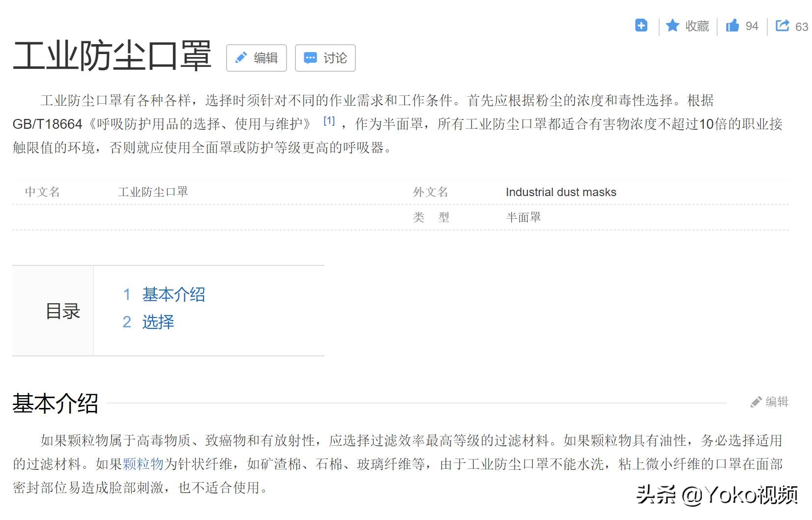Switch to the 讨论 discussion page
The width and height of the screenshot is (812, 520).
(x=325, y=58)
